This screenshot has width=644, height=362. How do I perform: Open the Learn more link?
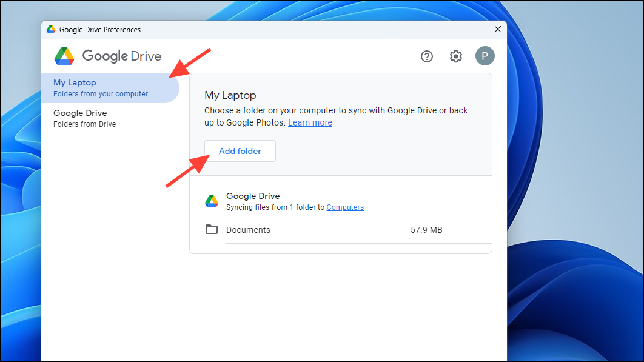click(x=310, y=122)
